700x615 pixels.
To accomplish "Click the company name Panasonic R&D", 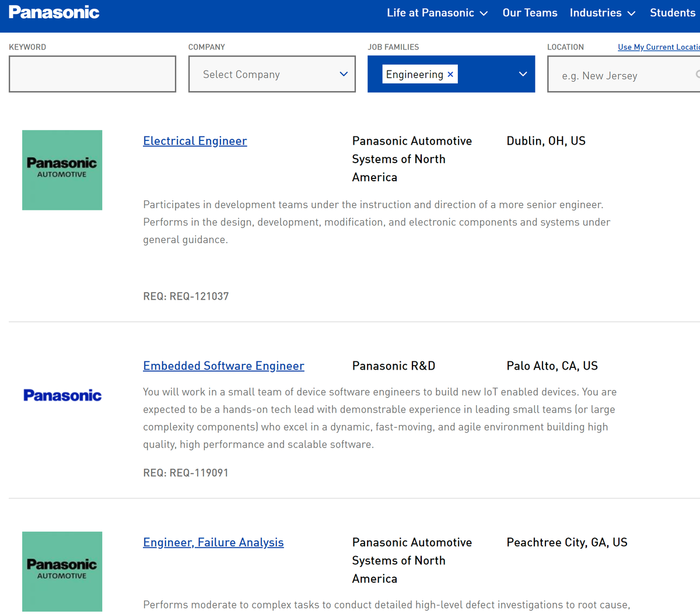I will point(394,366).
